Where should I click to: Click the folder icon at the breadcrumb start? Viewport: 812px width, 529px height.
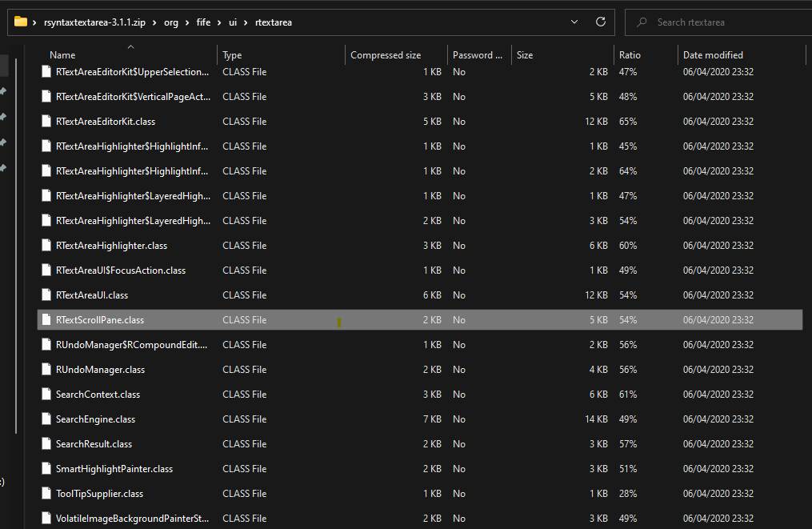(22, 22)
